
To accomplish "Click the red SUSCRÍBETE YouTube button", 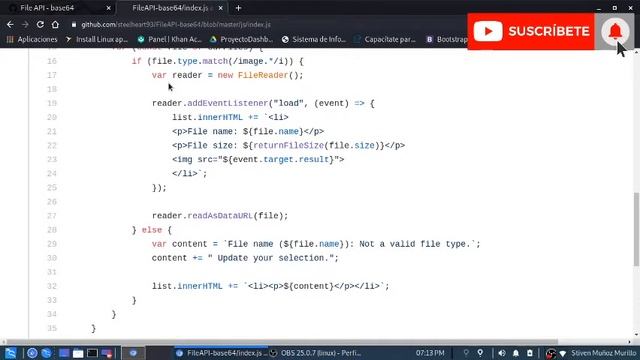I will (x=531, y=31).
